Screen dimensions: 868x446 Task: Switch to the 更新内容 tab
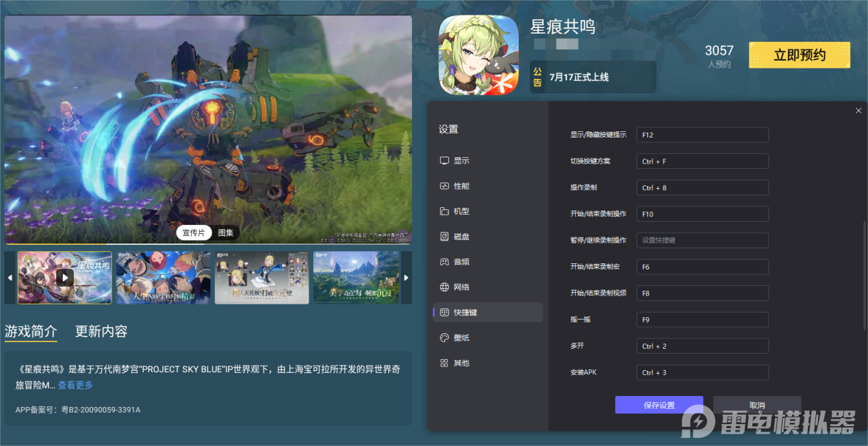pos(101,330)
